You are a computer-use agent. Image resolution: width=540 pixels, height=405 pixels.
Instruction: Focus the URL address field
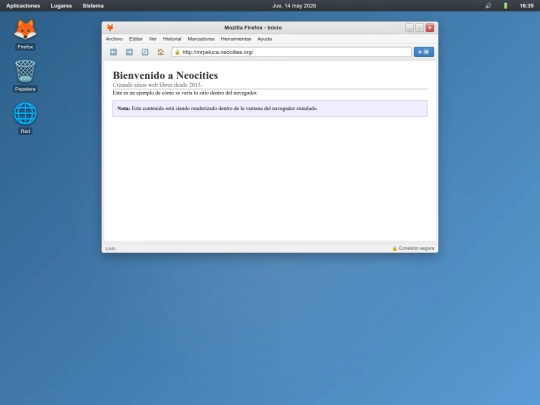pos(291,52)
